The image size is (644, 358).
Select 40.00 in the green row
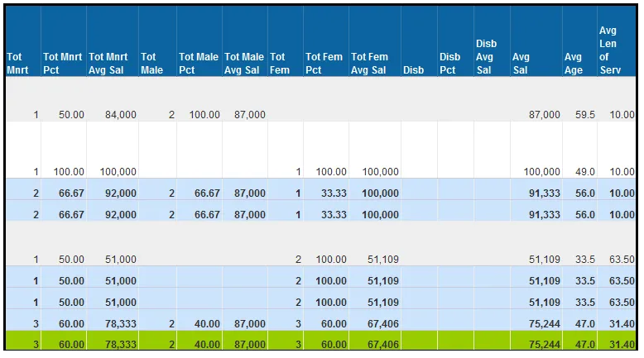pos(207,345)
